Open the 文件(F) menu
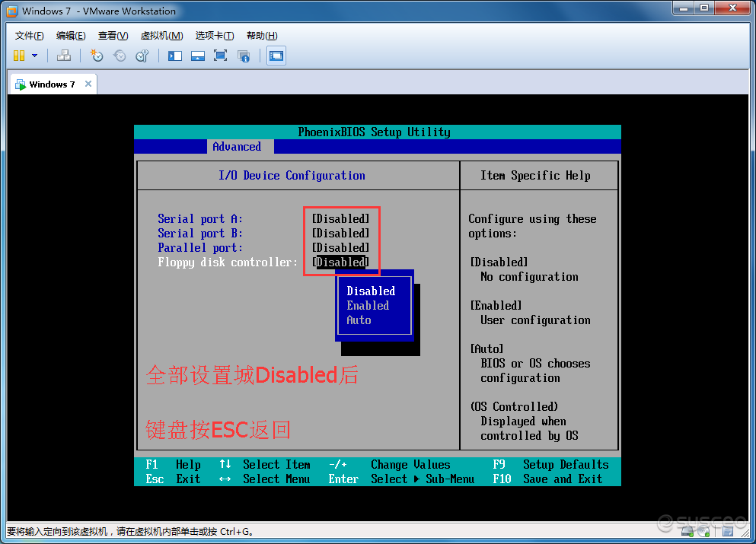Image resolution: width=756 pixels, height=544 pixels. [29, 36]
